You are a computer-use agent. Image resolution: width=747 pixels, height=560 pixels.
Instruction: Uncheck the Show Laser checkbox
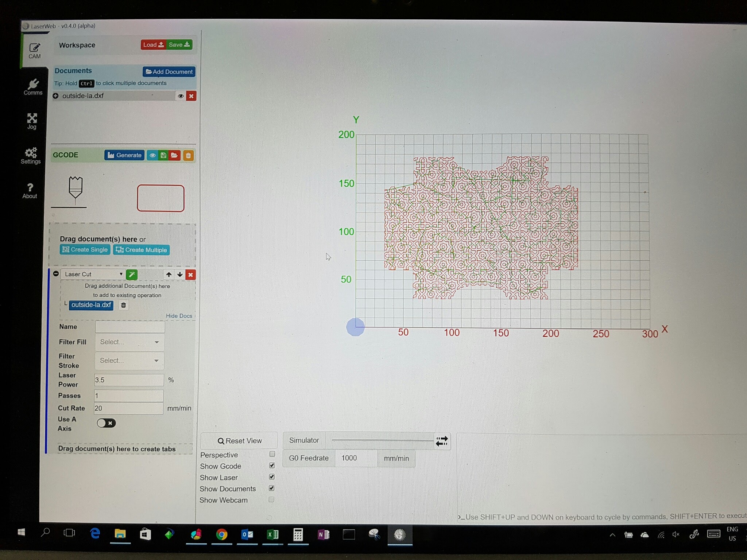pos(272,477)
